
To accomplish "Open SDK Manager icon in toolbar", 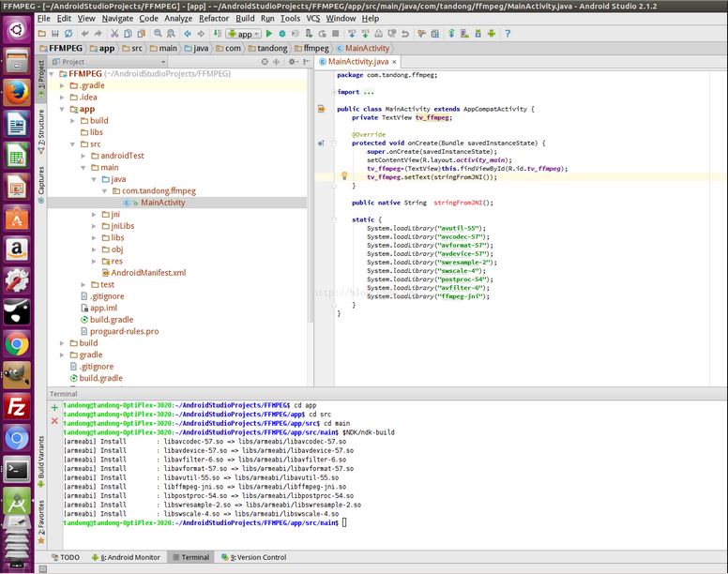I will [478, 34].
